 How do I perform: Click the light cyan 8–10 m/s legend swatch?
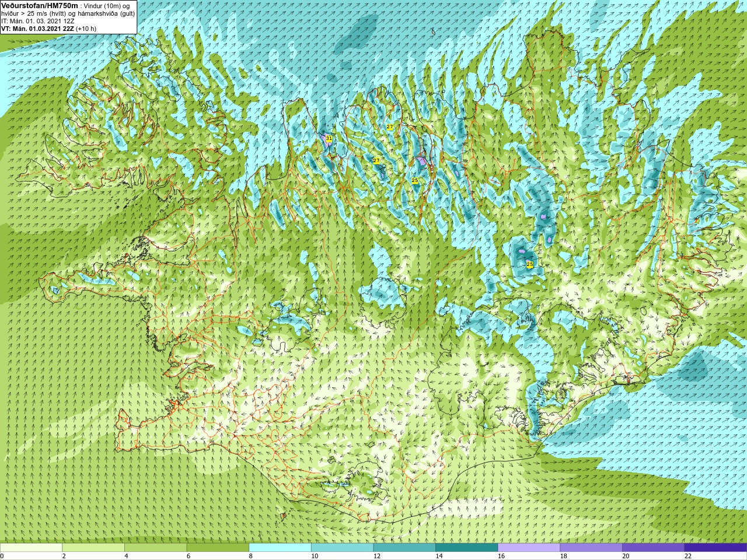click(x=280, y=548)
